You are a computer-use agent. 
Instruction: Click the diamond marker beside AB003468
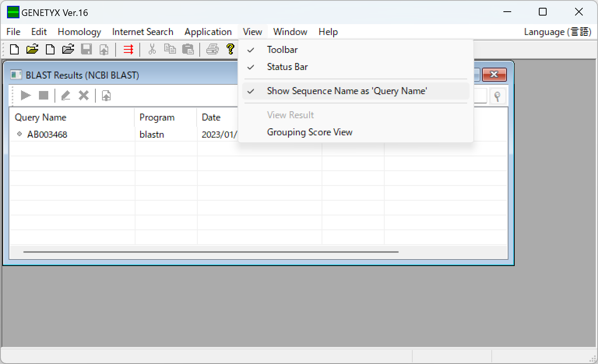click(19, 134)
